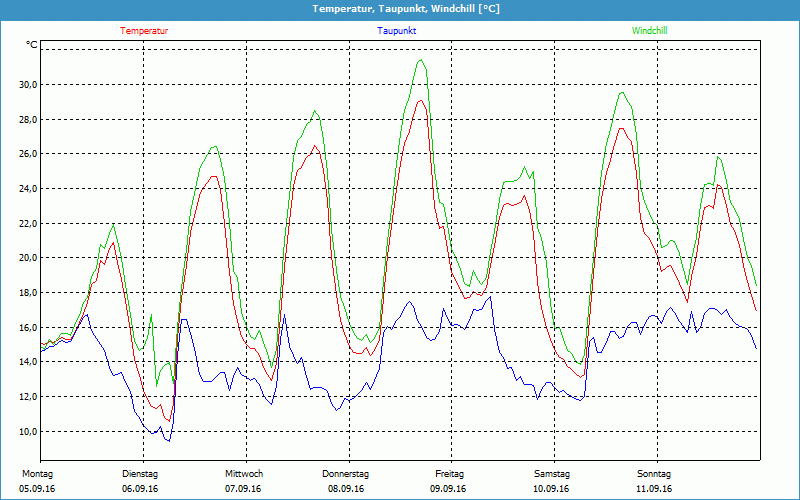Click the Dienstag day label
The image size is (800, 500).
[x=140, y=474]
